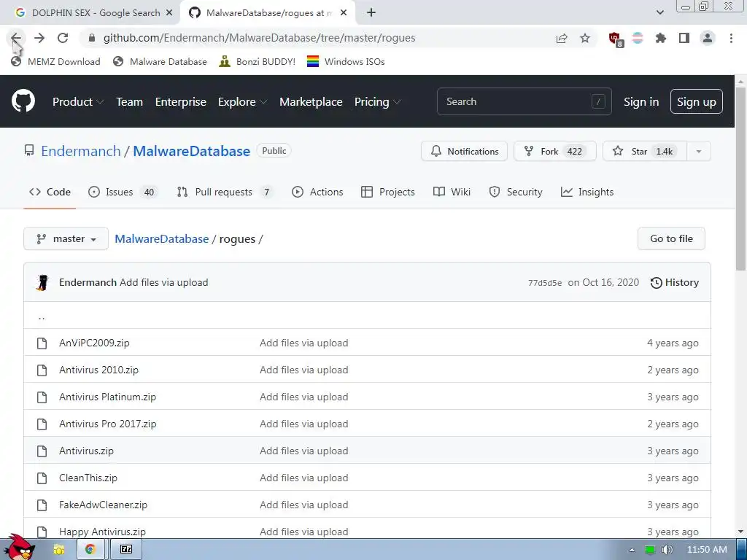Open Chrome three-dot menu
This screenshot has width=747, height=560.
pyautogui.click(x=731, y=38)
